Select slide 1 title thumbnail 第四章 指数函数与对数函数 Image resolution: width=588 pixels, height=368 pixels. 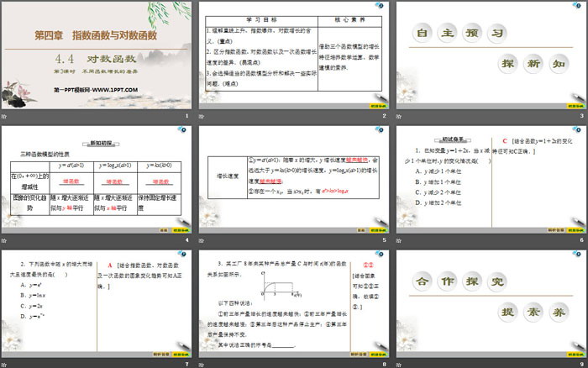point(97,55)
